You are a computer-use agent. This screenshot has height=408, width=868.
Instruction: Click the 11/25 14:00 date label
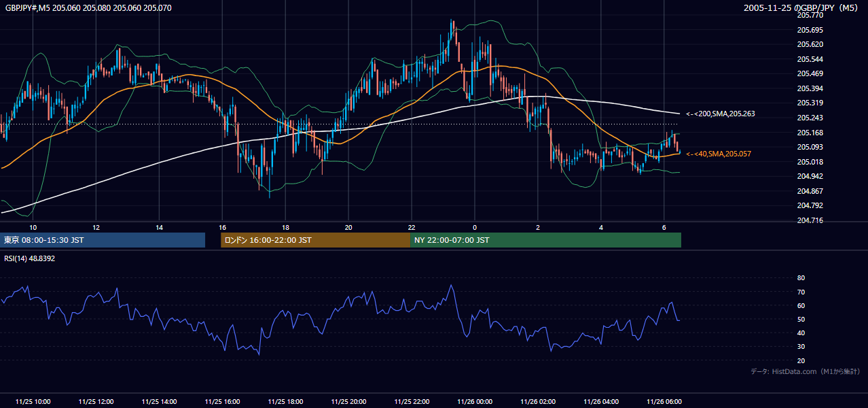point(159,401)
